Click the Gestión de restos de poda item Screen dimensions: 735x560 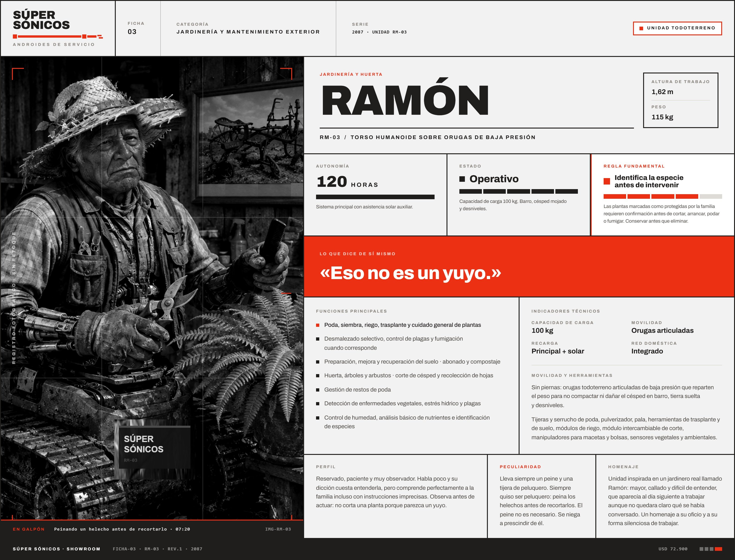coord(357,390)
